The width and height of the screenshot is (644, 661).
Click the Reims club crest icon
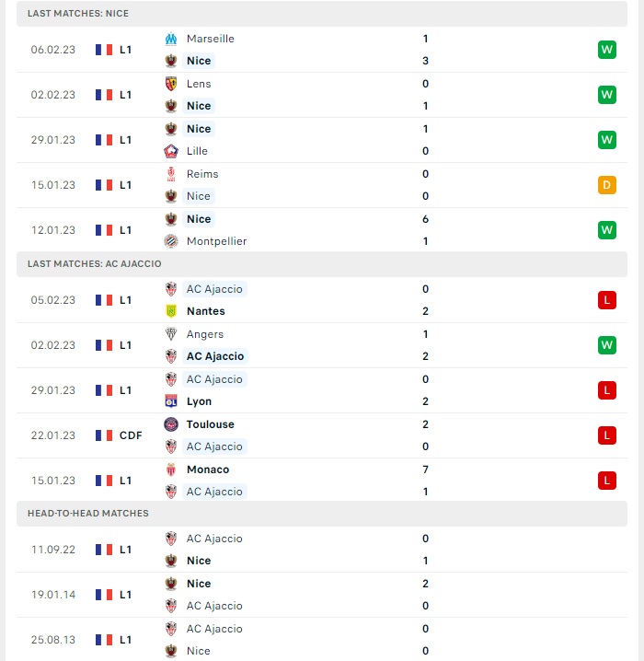[x=170, y=174]
